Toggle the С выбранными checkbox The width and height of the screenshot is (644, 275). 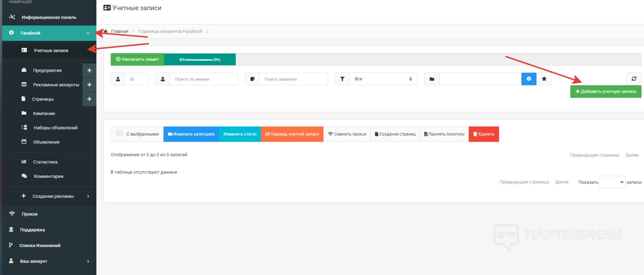(119, 133)
